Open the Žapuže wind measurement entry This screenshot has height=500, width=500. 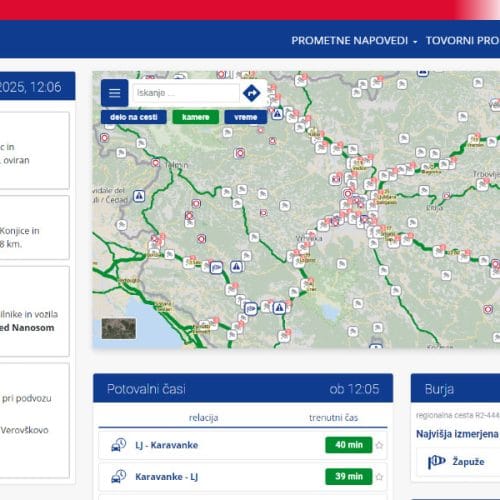tap(458, 462)
